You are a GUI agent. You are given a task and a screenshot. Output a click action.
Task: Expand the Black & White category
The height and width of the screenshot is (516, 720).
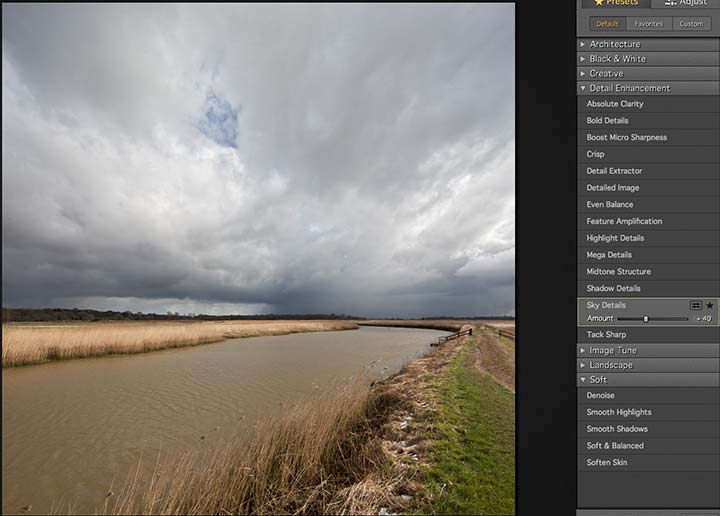pyautogui.click(x=648, y=59)
